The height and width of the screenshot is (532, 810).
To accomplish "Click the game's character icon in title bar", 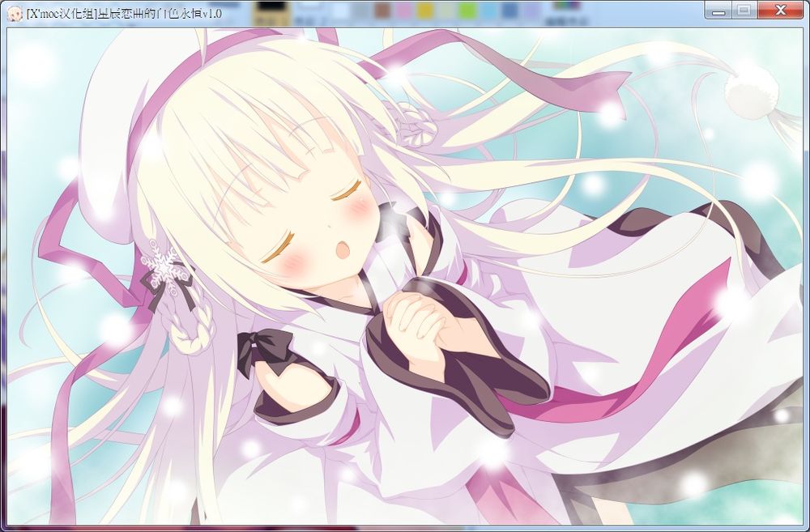I will click(x=15, y=14).
